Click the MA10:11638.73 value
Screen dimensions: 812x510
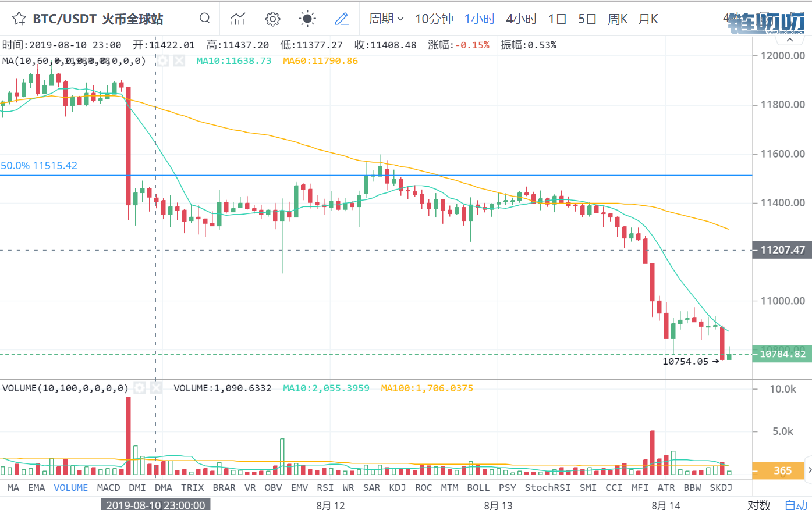coord(234,60)
